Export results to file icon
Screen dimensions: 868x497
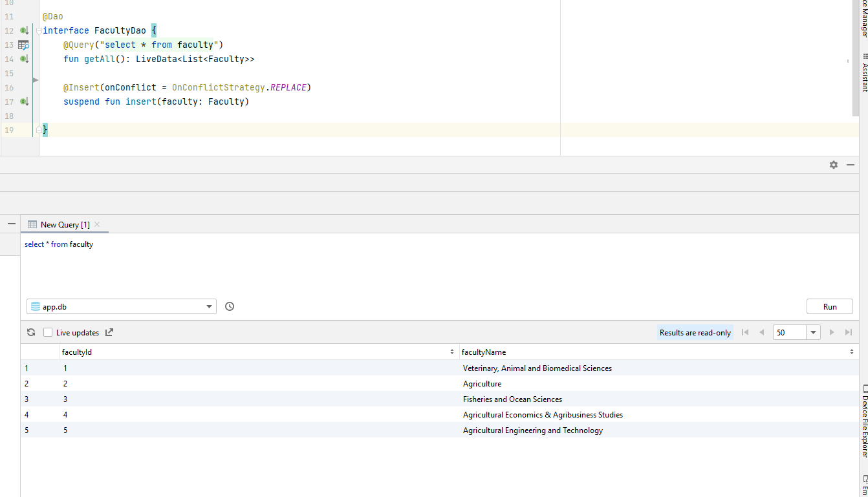(109, 332)
